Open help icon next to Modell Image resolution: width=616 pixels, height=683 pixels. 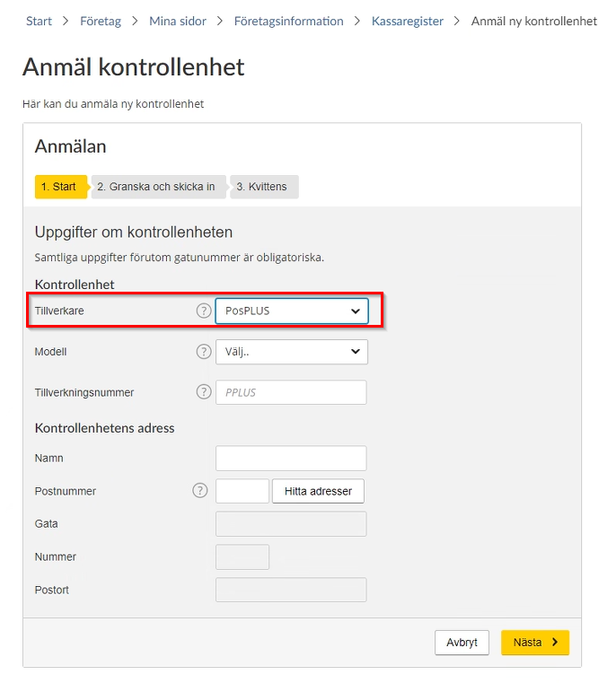click(x=204, y=351)
